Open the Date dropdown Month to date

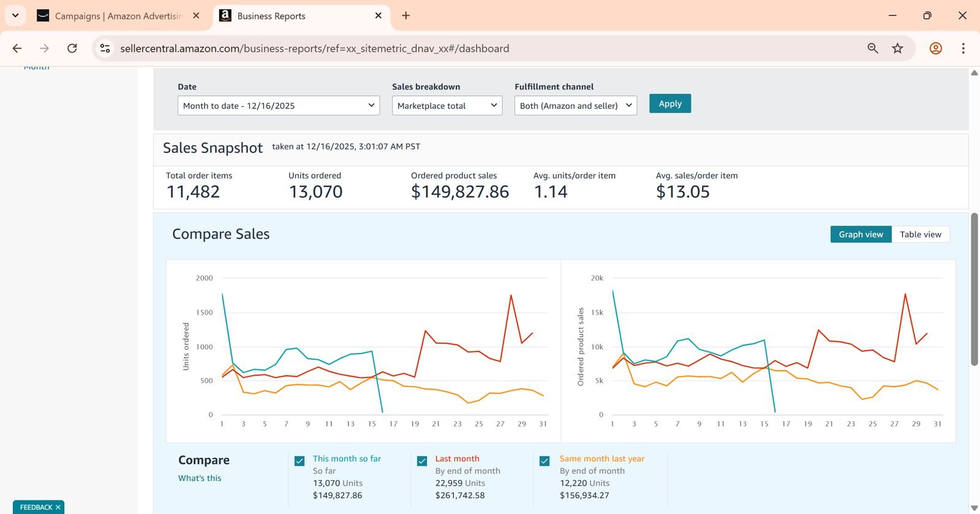tap(279, 105)
